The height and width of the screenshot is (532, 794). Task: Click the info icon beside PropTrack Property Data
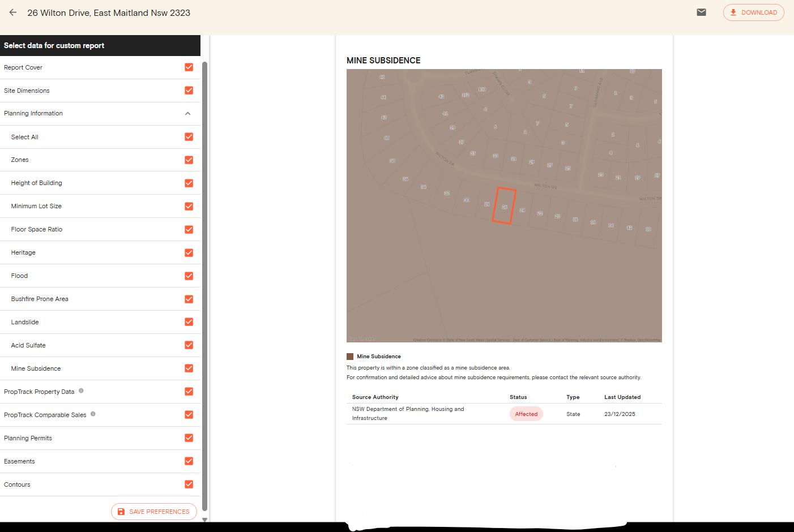[x=81, y=391]
